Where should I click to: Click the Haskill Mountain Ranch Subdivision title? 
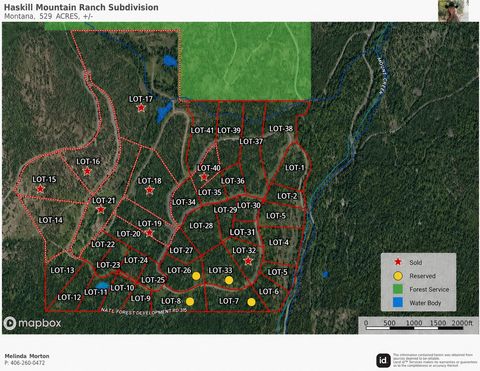tap(81, 7)
